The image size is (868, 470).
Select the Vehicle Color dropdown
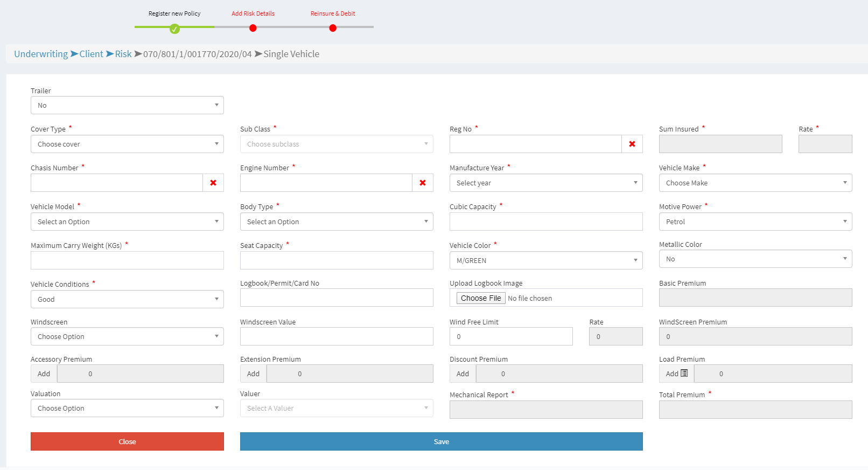546,260
